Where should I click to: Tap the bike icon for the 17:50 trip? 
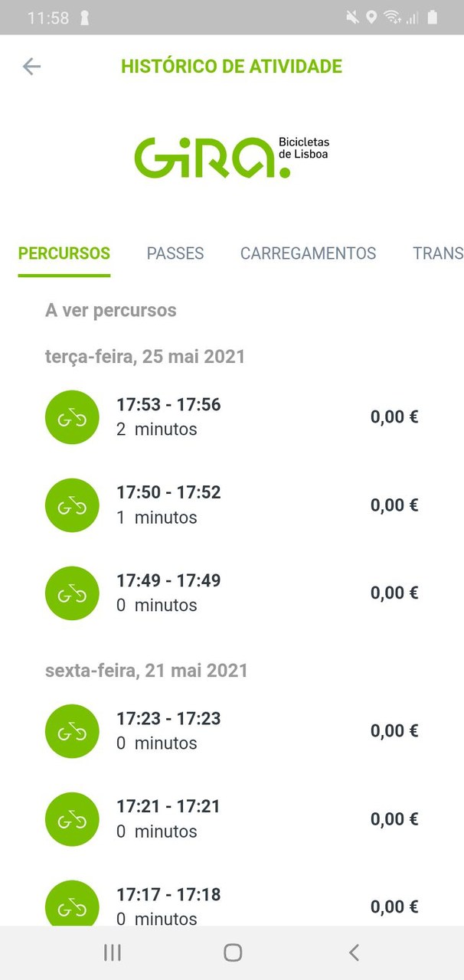(x=72, y=505)
